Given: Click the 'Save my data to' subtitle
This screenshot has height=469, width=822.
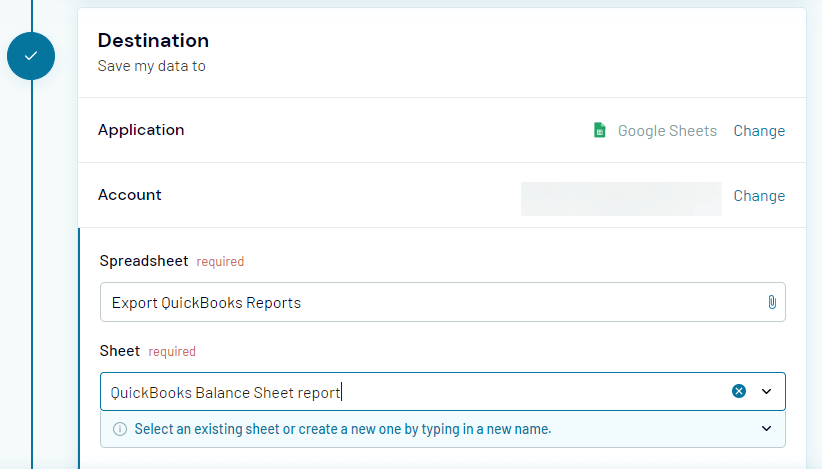Looking at the screenshot, I should coord(152,66).
